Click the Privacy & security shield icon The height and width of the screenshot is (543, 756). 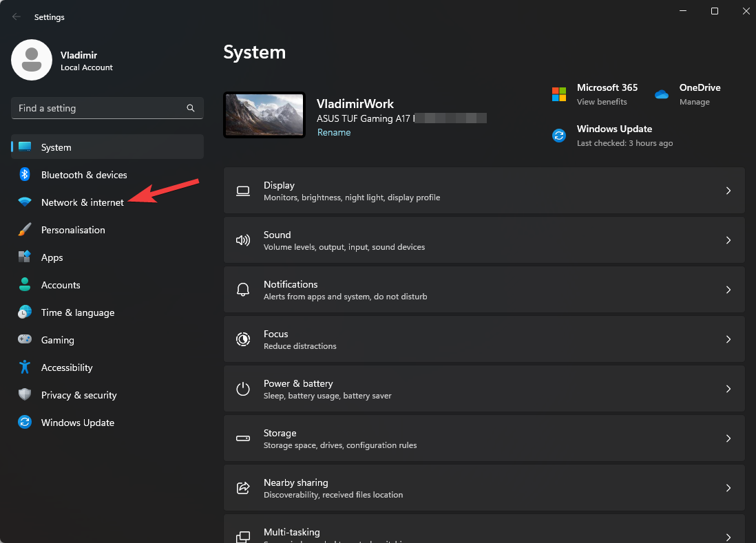coord(25,395)
